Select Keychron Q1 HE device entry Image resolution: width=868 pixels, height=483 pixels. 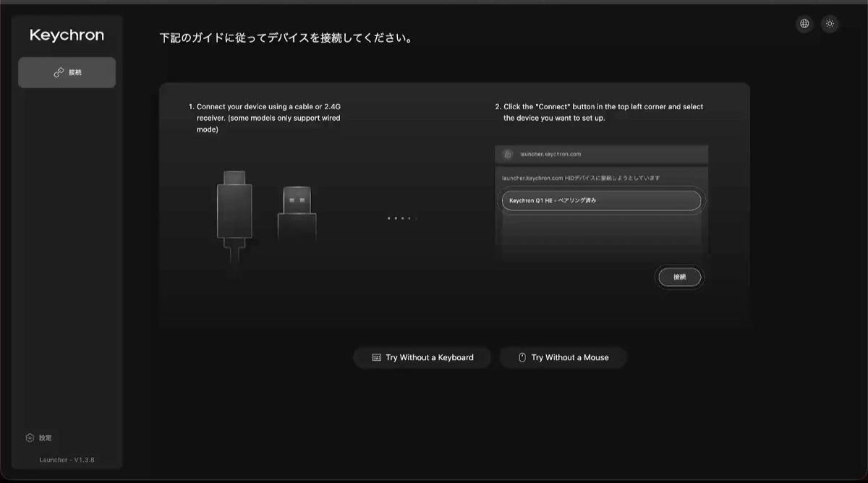tap(601, 200)
